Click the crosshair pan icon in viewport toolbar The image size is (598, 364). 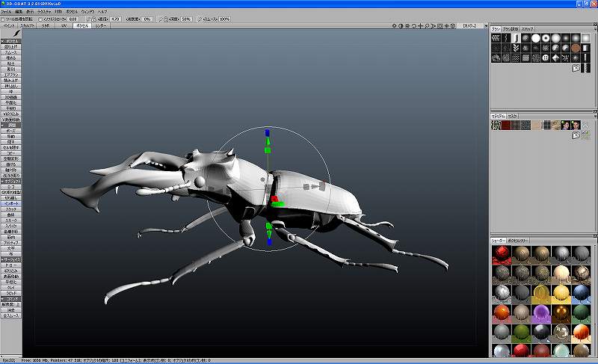(x=420, y=26)
